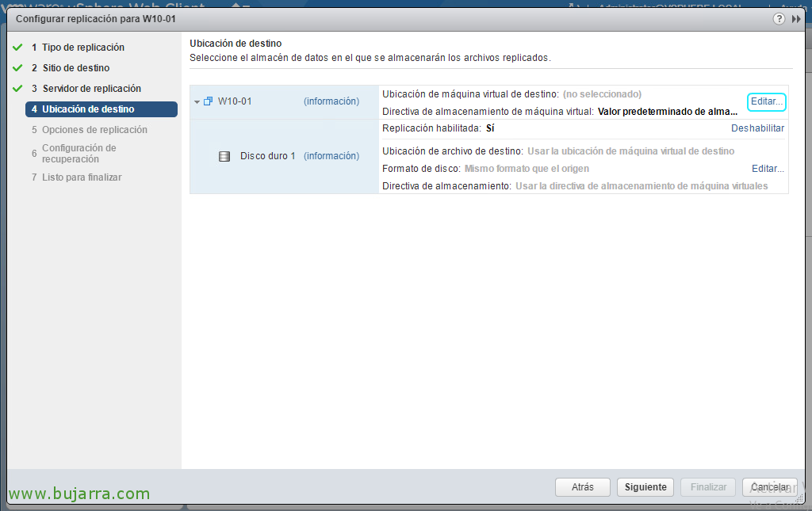The image size is (812, 511).
Task: Click the green checkmark beside Servidor de replicación
Action: pyautogui.click(x=17, y=89)
